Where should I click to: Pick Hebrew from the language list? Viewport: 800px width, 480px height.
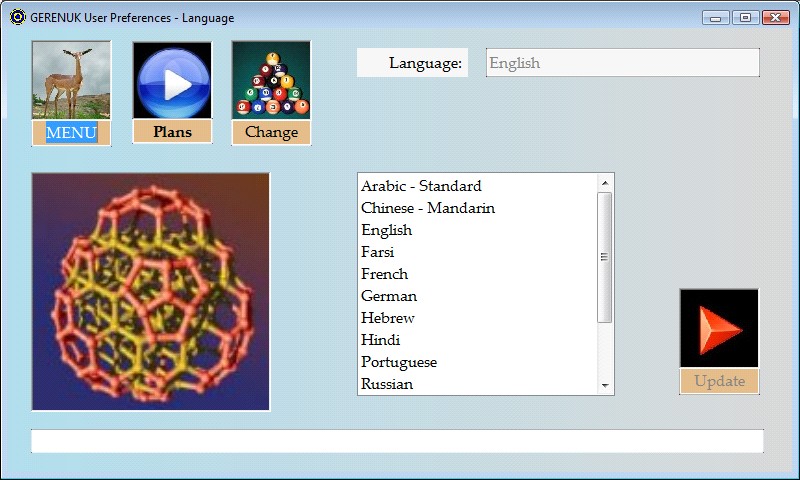[388, 318]
